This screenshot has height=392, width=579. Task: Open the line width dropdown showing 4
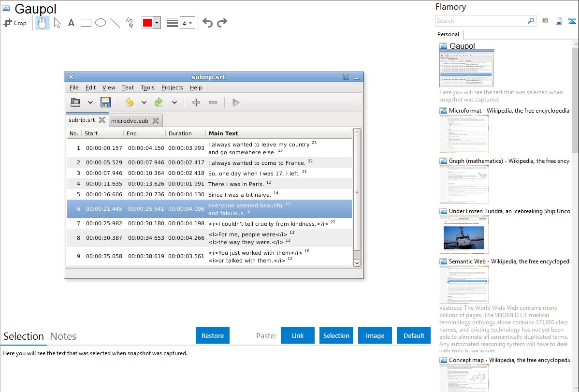click(188, 23)
